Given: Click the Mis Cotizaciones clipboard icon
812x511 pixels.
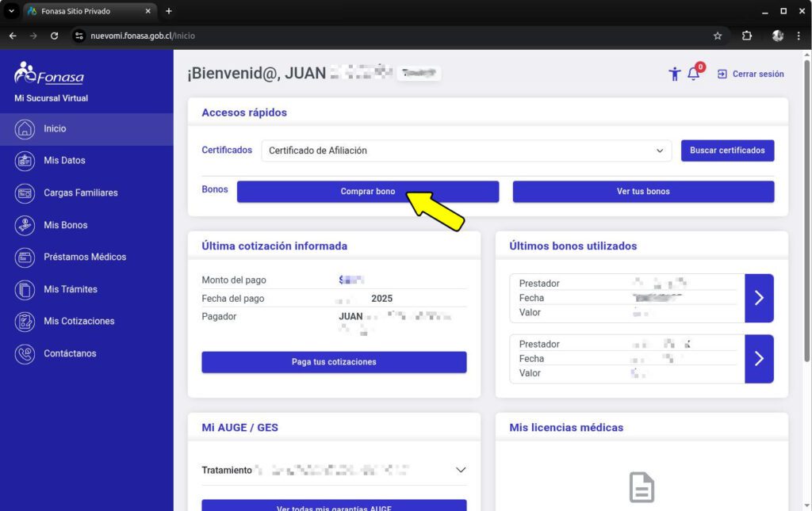Looking at the screenshot, I should pyautogui.click(x=25, y=321).
